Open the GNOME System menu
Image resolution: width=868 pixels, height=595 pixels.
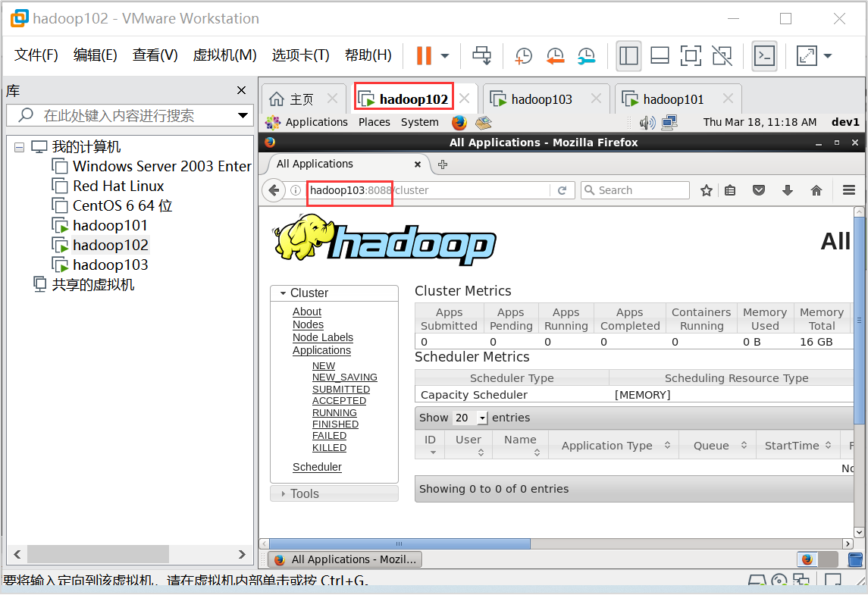pos(420,122)
